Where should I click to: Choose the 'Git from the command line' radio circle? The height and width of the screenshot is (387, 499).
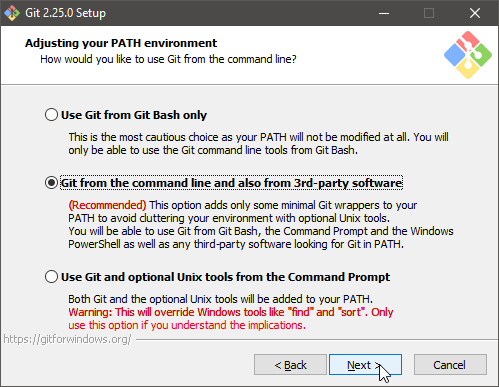tap(51, 183)
